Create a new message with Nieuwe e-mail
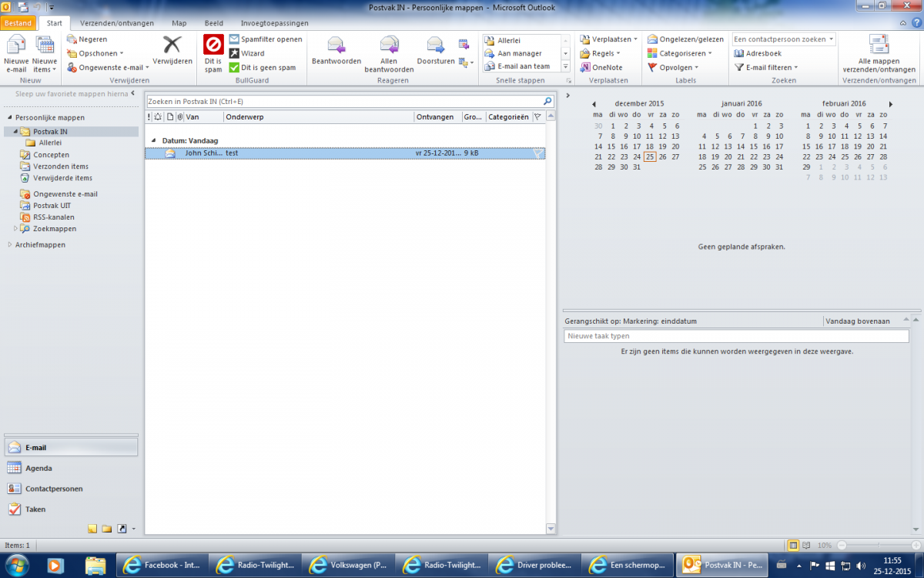Screen dimensions: 924x578 16,54
